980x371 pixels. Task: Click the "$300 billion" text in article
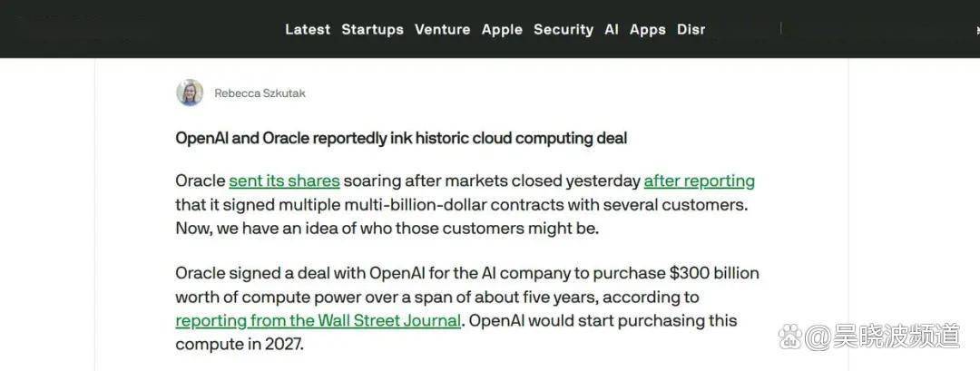714,273
